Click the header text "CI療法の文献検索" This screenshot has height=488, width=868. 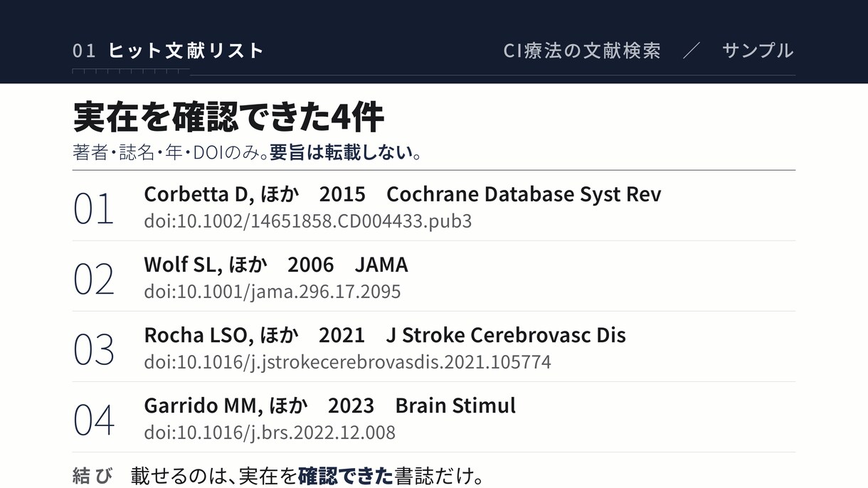click(x=582, y=51)
